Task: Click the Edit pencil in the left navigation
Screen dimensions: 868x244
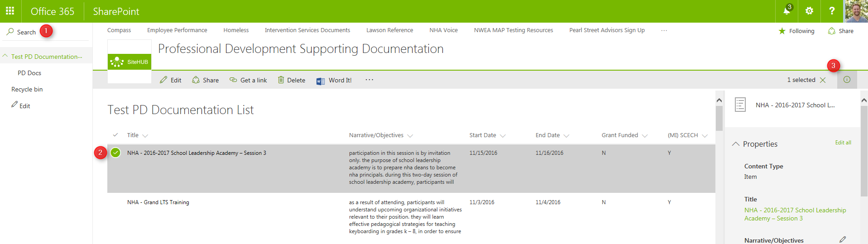Action: coord(14,104)
